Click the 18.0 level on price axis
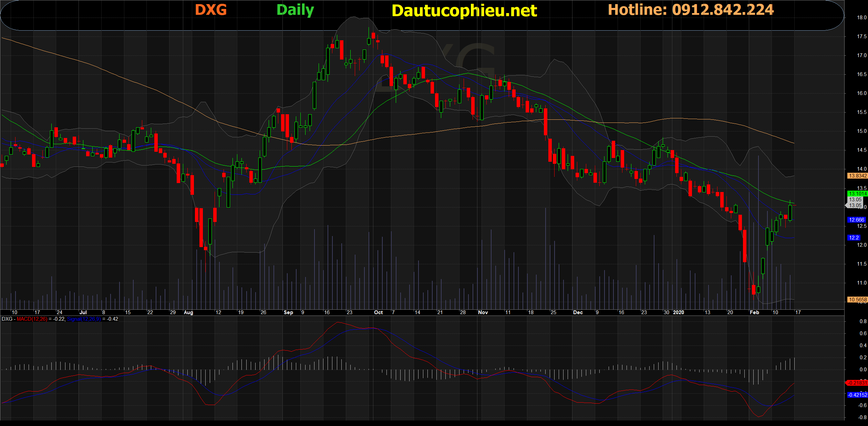This screenshot has width=868, height=426. point(861,18)
